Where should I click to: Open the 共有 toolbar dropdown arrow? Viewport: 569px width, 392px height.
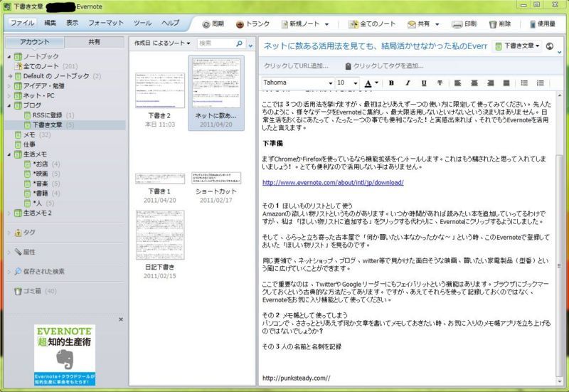pyautogui.click(x=437, y=25)
